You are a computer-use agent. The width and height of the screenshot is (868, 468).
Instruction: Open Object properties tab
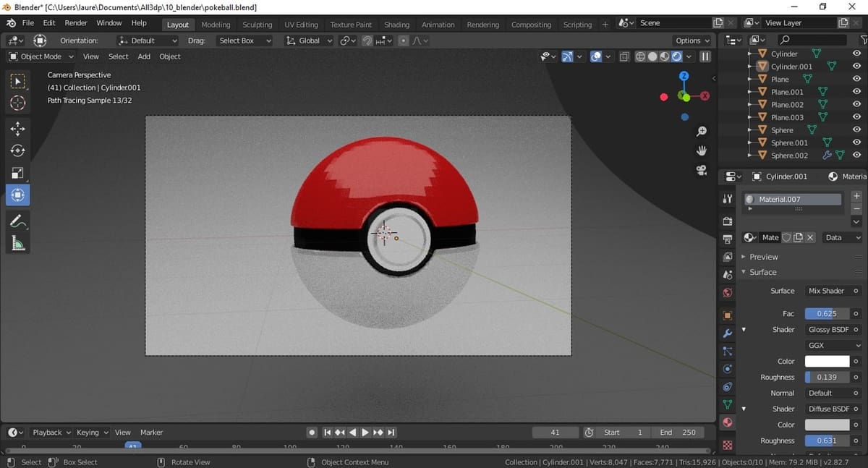point(728,315)
